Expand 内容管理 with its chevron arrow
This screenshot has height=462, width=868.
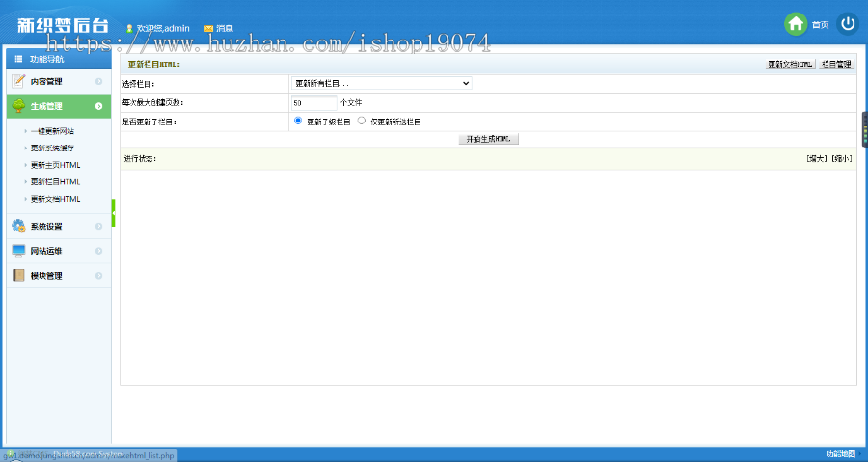coord(98,81)
